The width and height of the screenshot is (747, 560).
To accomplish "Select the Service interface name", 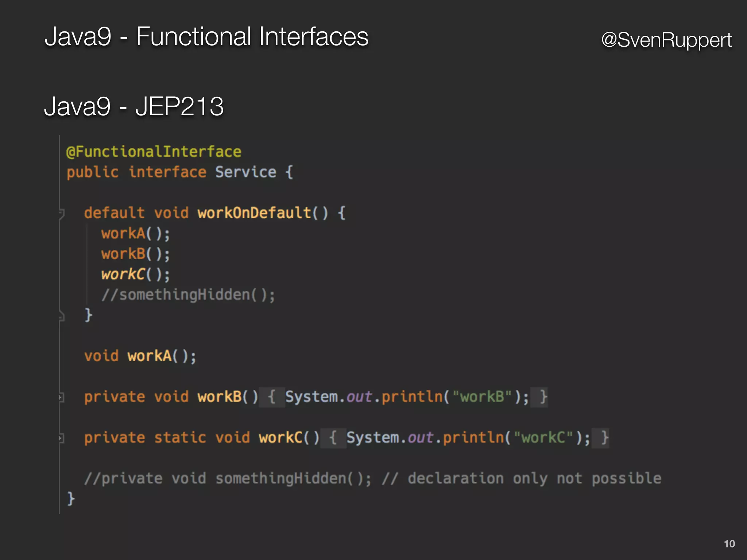I will pyautogui.click(x=245, y=172).
